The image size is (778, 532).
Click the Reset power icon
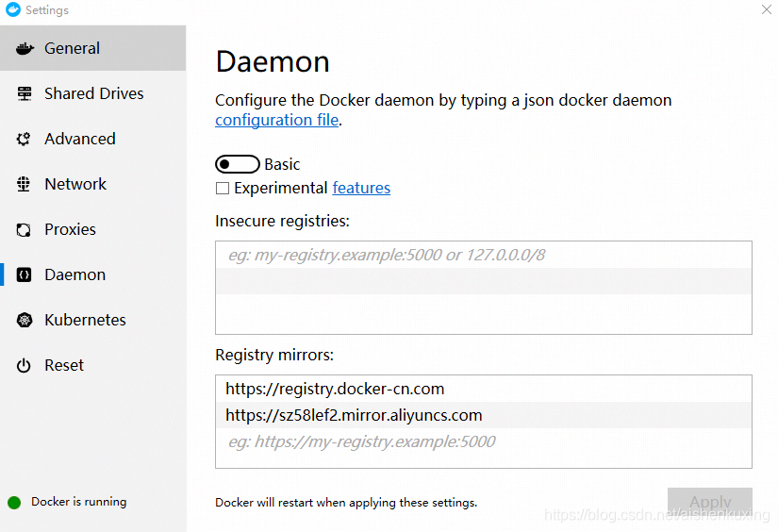click(24, 366)
